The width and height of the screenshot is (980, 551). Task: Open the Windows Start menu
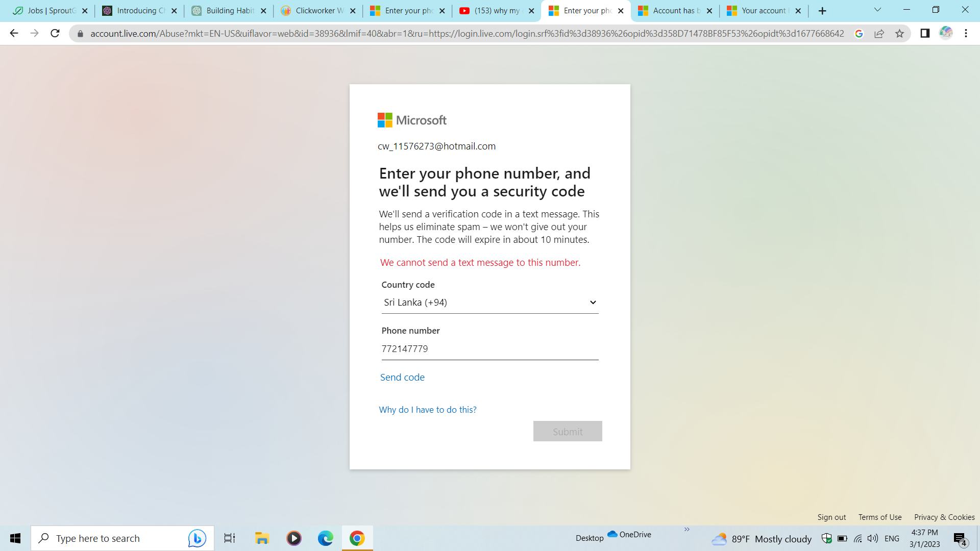pyautogui.click(x=15, y=538)
